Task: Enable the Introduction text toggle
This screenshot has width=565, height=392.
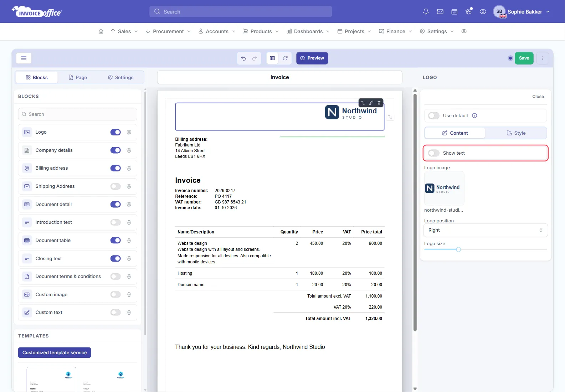Action: click(115, 222)
